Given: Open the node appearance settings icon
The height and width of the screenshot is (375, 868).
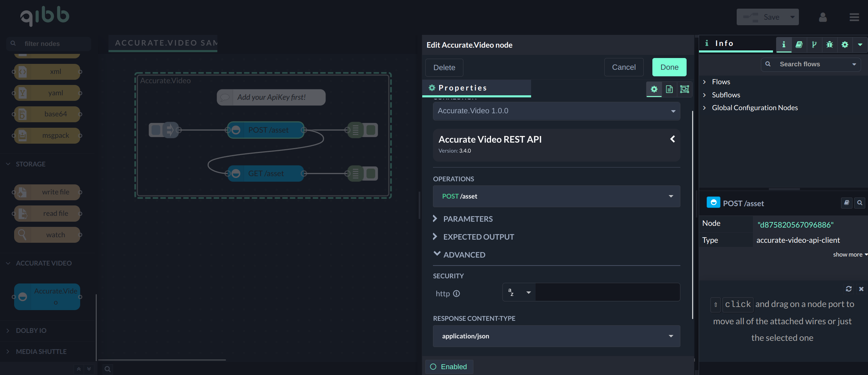Looking at the screenshot, I should (684, 89).
